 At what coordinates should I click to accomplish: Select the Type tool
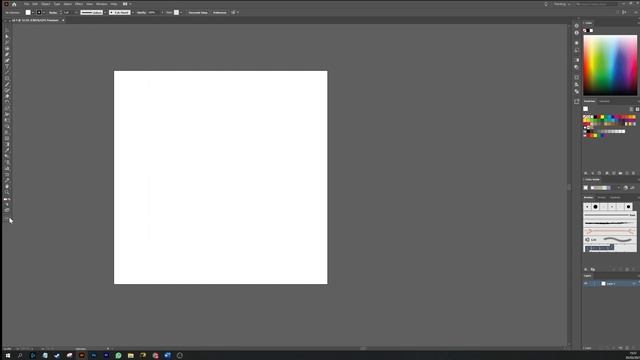tap(7, 66)
